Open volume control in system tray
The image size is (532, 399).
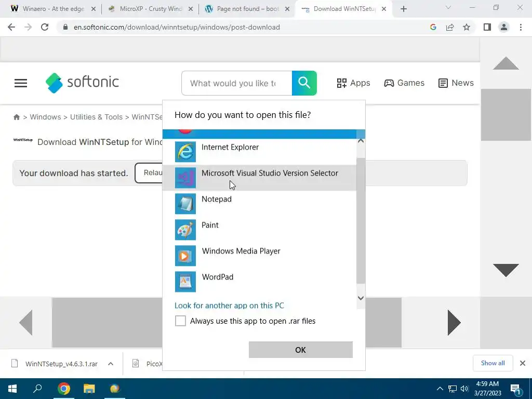click(x=464, y=389)
